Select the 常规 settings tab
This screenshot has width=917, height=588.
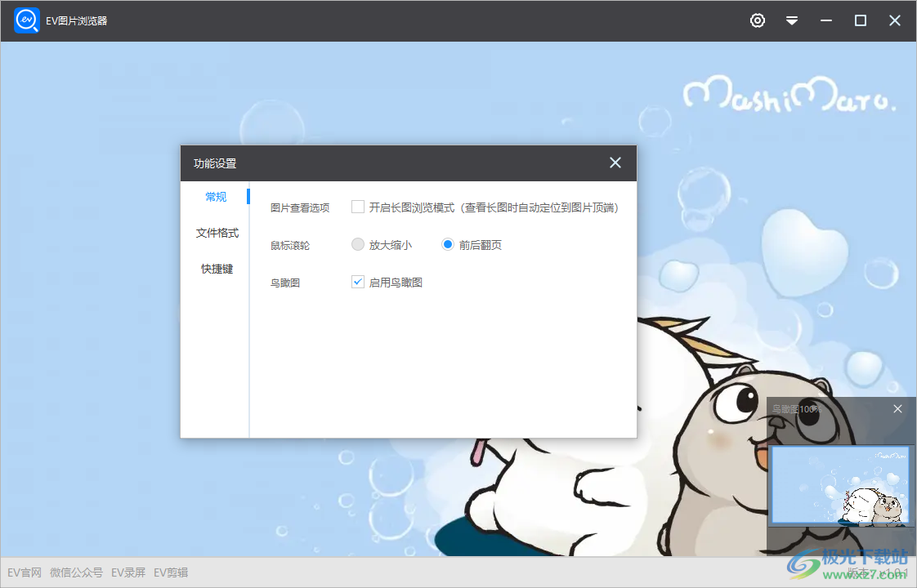[x=216, y=196]
